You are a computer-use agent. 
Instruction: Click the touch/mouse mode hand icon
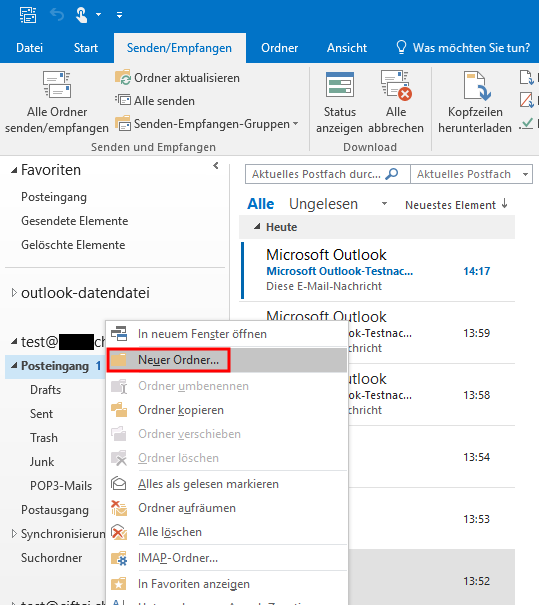(x=81, y=15)
